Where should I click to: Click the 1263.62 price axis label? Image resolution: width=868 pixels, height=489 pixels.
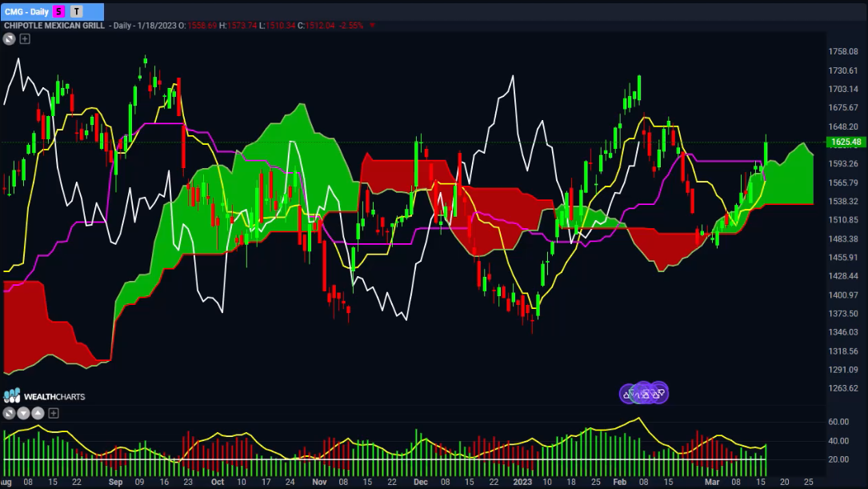(843, 388)
